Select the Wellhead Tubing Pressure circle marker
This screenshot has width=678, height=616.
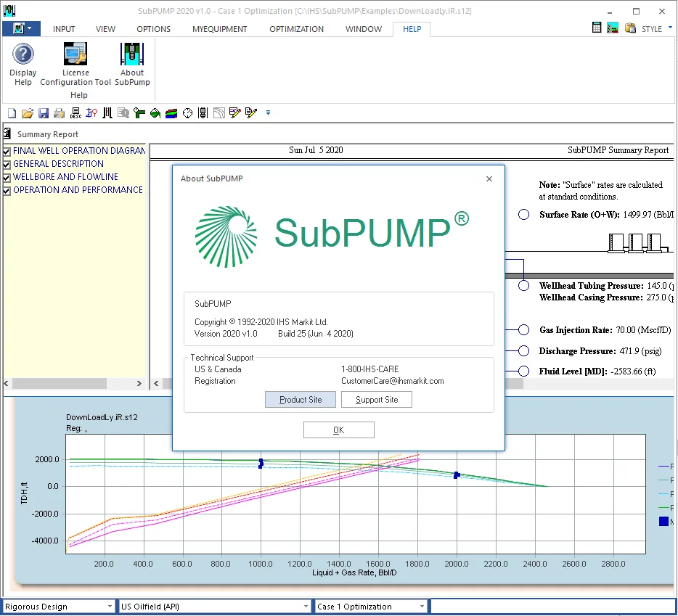click(x=523, y=285)
